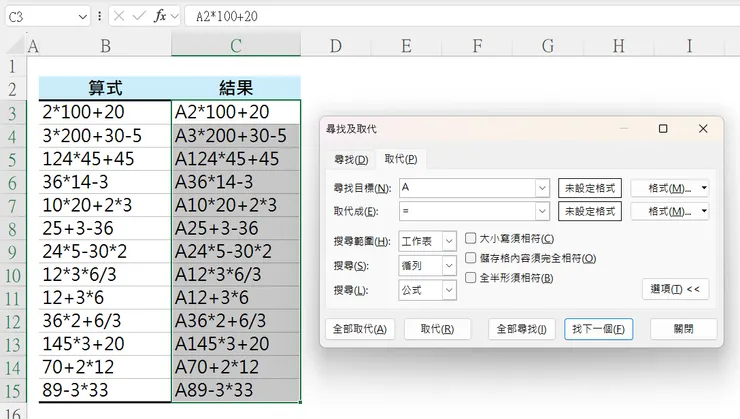Screen dimensions: 740x419
Task: Select cell containing 36*14-3 in column B
Action: click(x=105, y=182)
